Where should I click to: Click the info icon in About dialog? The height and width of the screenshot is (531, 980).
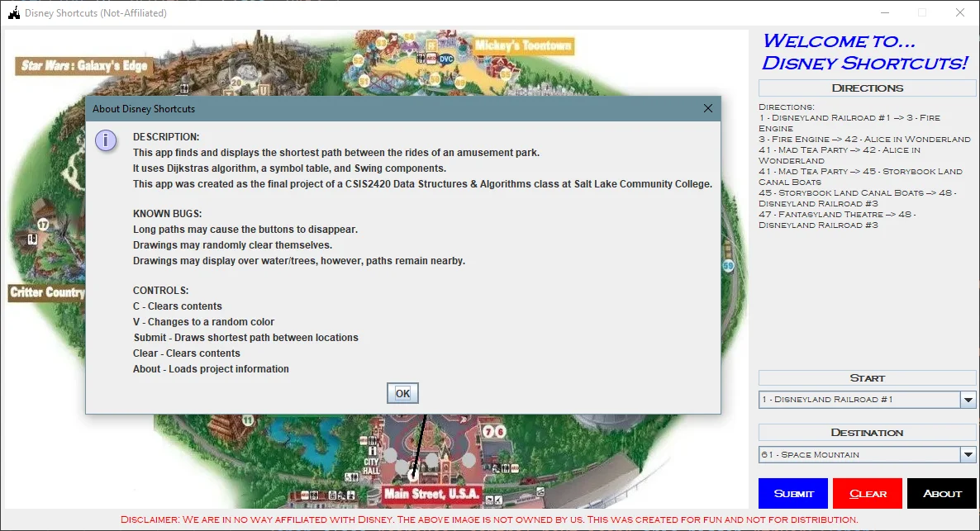106,140
